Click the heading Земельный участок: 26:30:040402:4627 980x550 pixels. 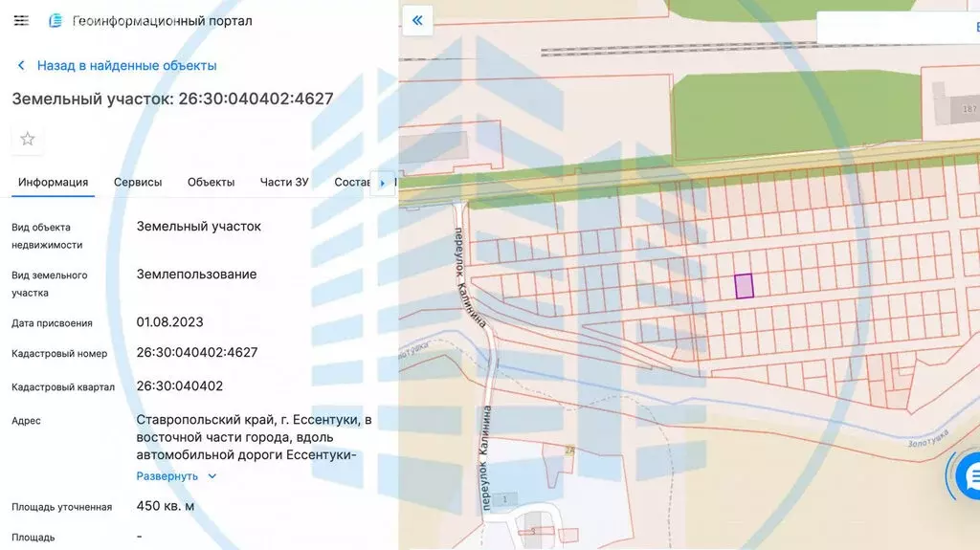[172, 99]
